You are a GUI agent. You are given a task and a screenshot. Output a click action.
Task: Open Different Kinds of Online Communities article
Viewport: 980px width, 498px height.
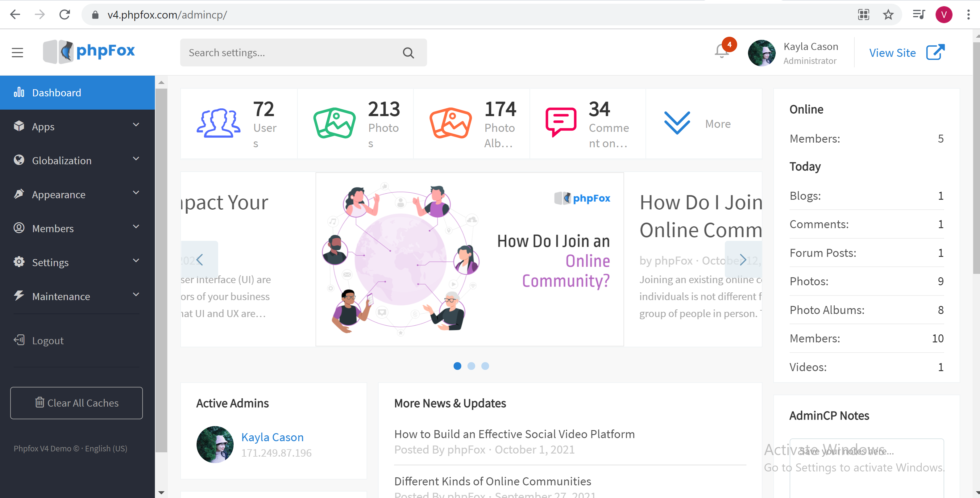(493, 481)
